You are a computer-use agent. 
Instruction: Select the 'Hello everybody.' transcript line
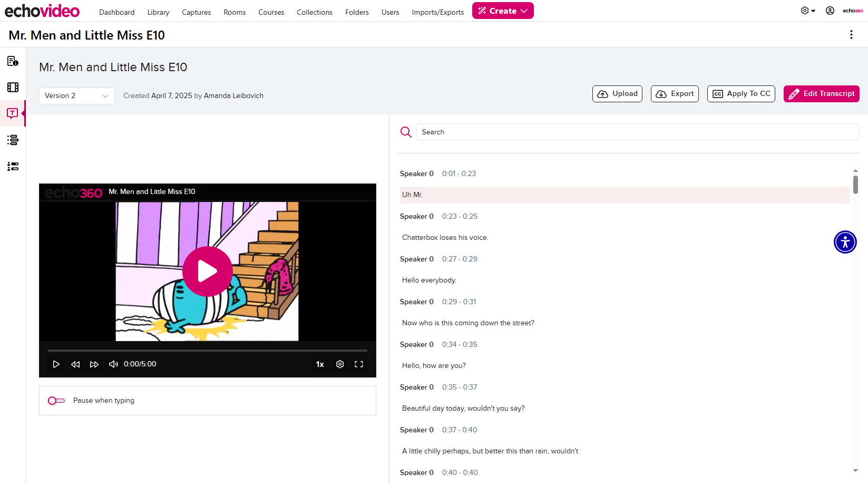point(429,280)
